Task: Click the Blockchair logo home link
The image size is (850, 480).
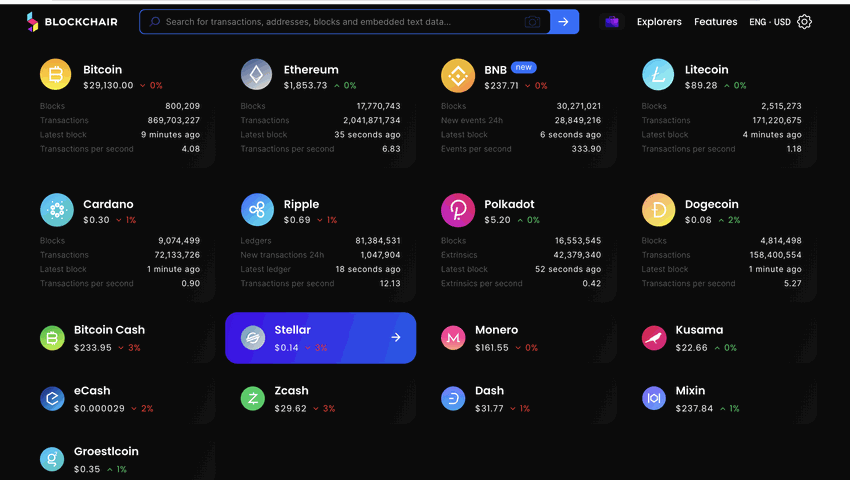Action: click(72, 22)
